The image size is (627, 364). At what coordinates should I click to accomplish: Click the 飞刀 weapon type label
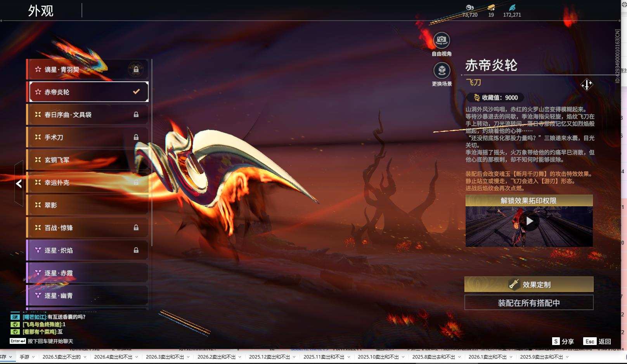(x=473, y=82)
